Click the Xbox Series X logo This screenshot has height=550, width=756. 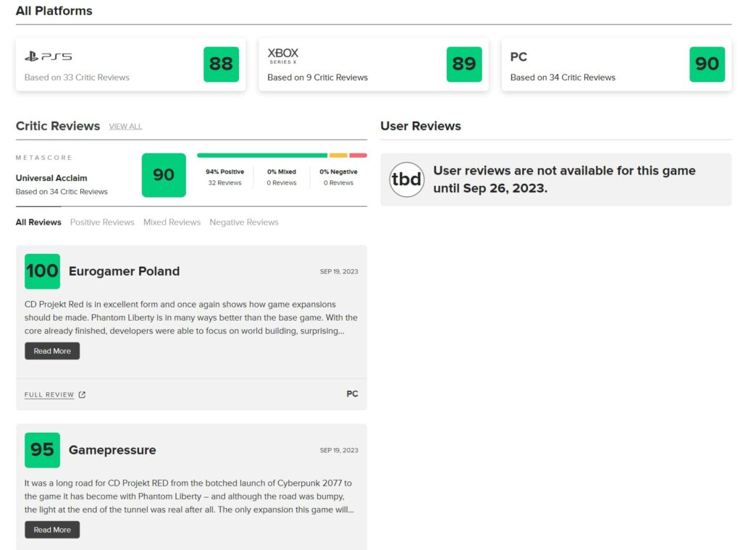pos(283,56)
